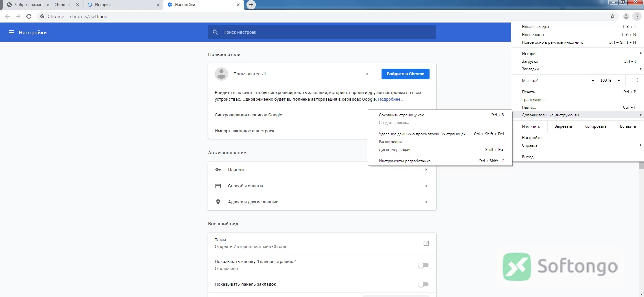
Task: Click the Войдите в Chrome button
Action: [406, 74]
